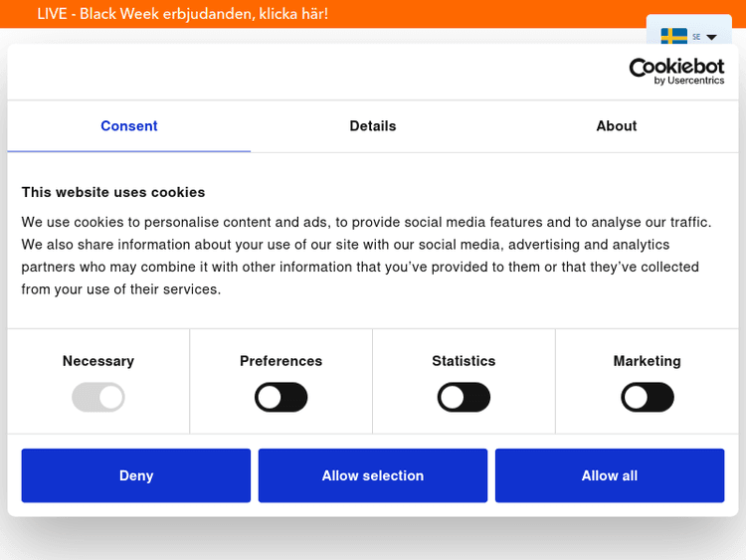Open the language dropdown arrow
Viewport: 746px width, 560px height.
[x=712, y=37]
